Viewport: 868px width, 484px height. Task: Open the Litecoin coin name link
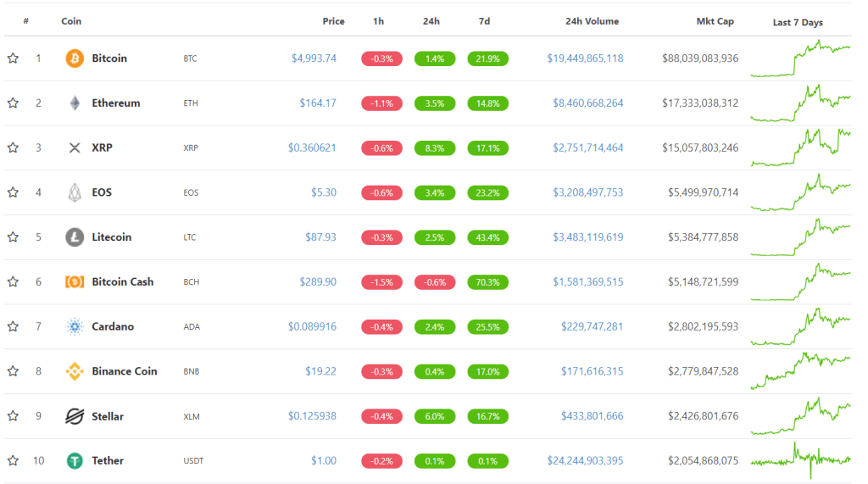pyautogui.click(x=112, y=237)
